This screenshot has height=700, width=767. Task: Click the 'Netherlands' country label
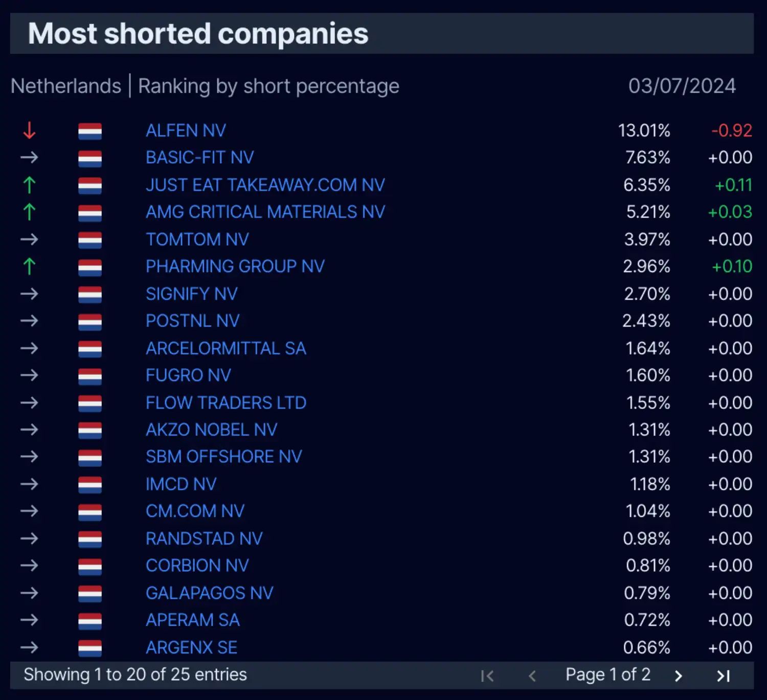click(x=66, y=86)
